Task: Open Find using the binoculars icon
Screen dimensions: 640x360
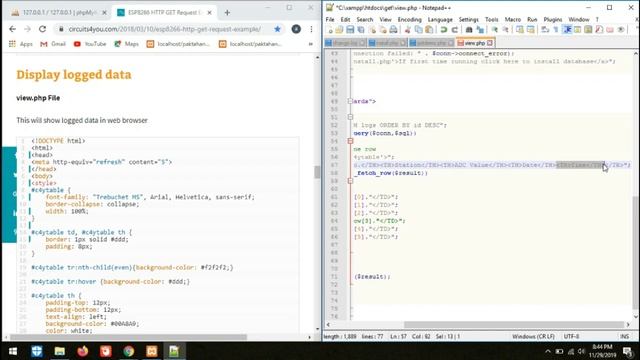Action: point(469,29)
